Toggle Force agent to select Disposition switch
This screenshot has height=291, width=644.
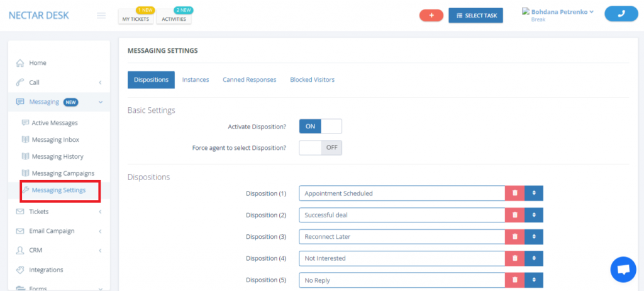point(320,148)
